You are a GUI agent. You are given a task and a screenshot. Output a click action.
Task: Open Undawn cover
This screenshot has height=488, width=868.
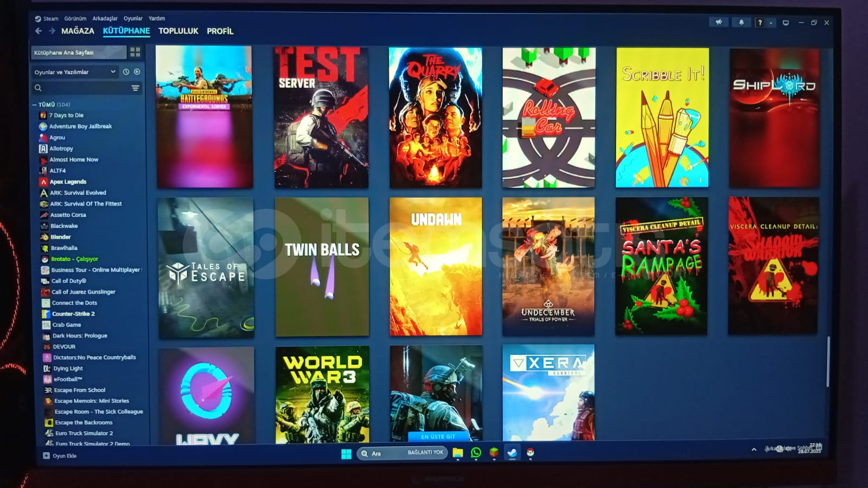[436, 266]
